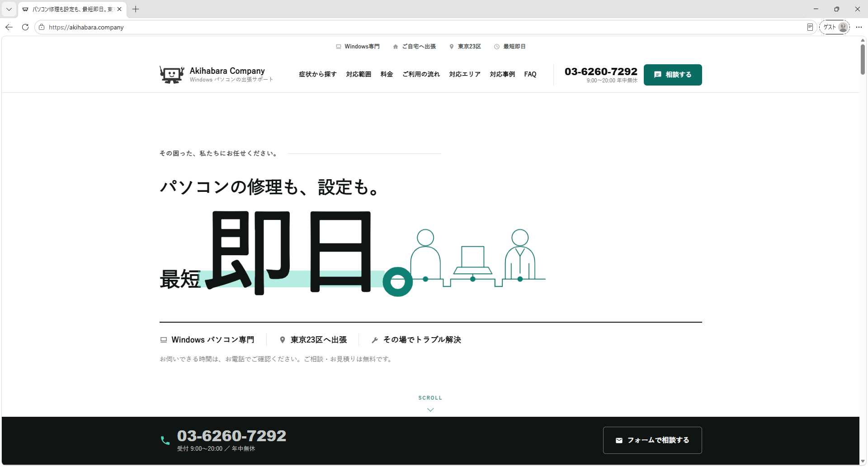Screen dimensions: 868x467
Task: Open the 対応範囲 menu item
Action: [359, 74]
